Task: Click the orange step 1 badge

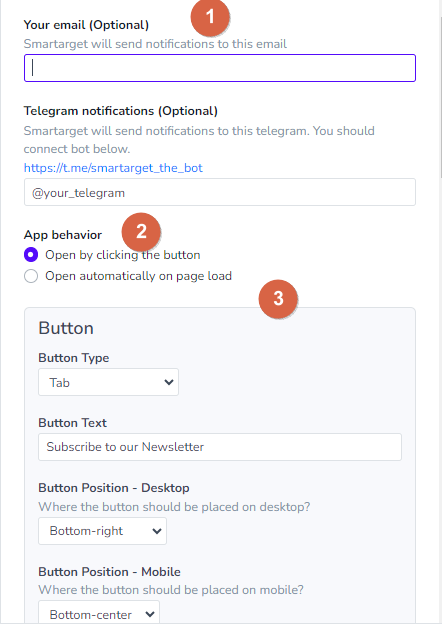Action: coord(210,17)
